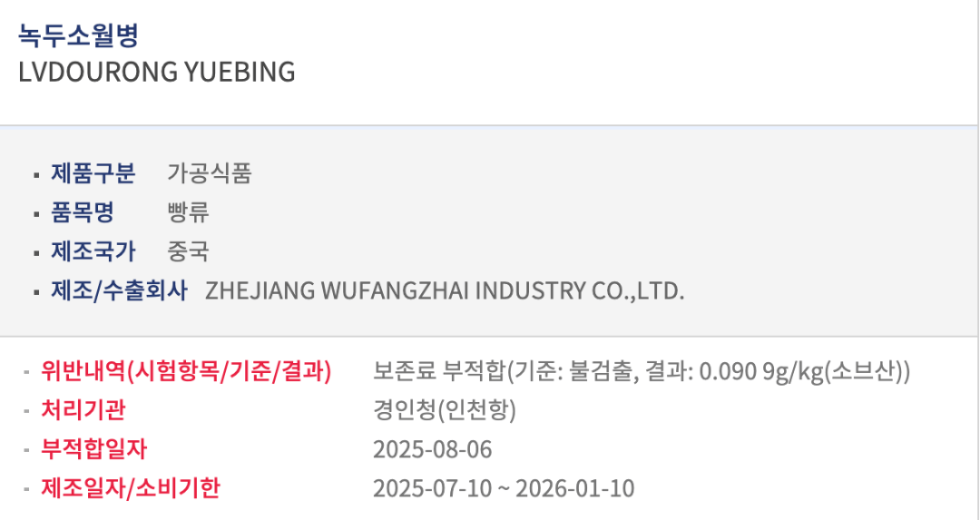Click the dash marker before 위반내역
Screen dimensions: 980x520
(26, 371)
